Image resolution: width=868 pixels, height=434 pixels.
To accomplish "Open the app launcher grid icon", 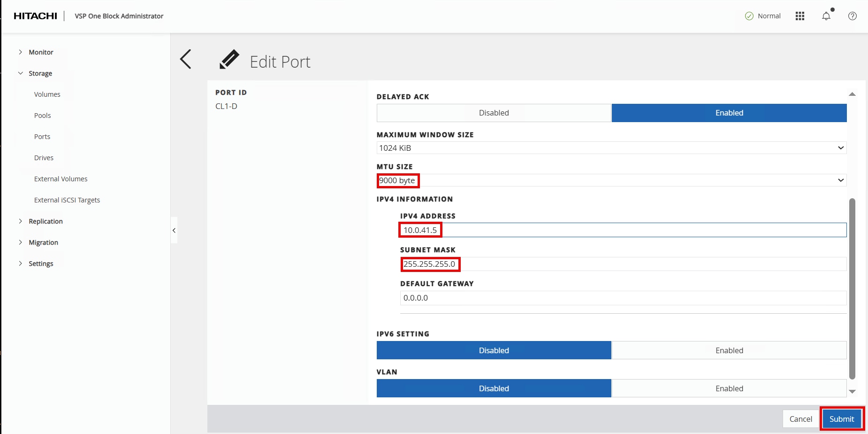I will (799, 15).
